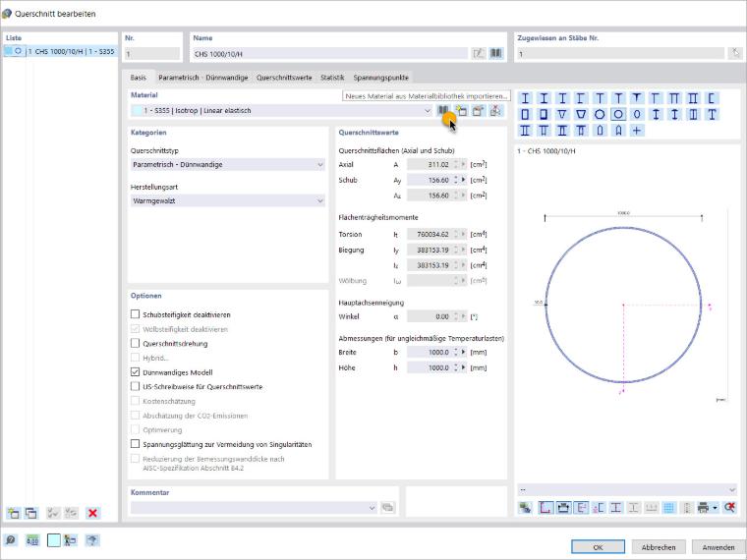This screenshot has height=560, width=747.
Task: Click the OK button
Action: click(598, 547)
